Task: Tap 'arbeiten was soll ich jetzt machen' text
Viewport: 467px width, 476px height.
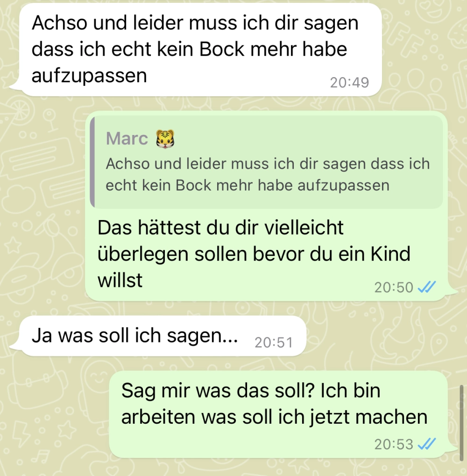Action: point(274,417)
